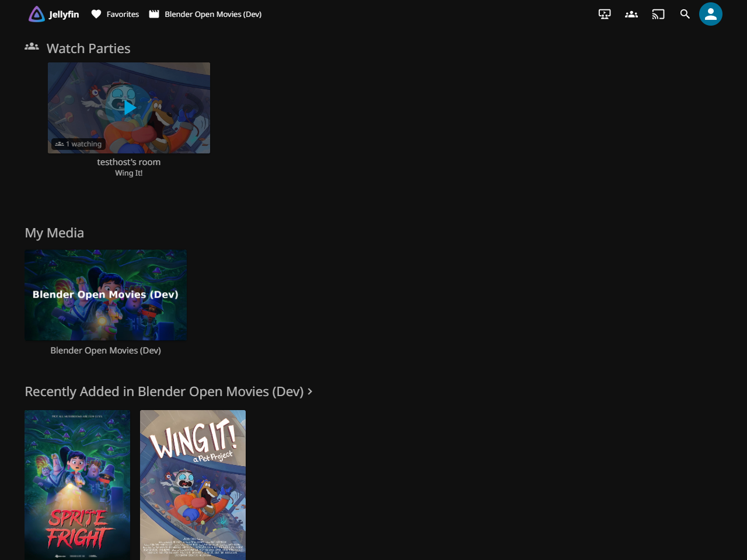Open testhost's room title

click(129, 162)
